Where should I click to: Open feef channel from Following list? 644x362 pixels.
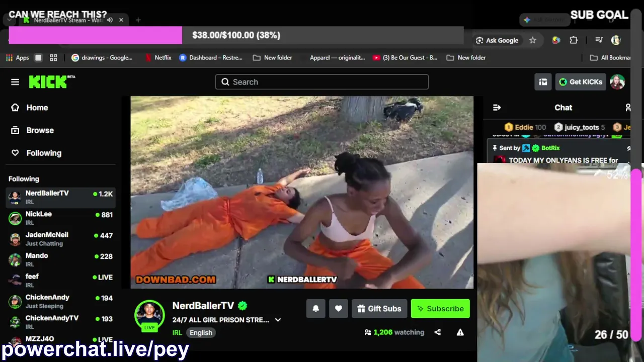click(60, 281)
